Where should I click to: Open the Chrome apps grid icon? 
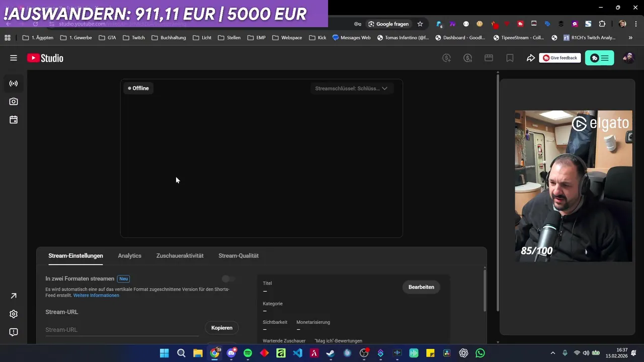(8, 38)
